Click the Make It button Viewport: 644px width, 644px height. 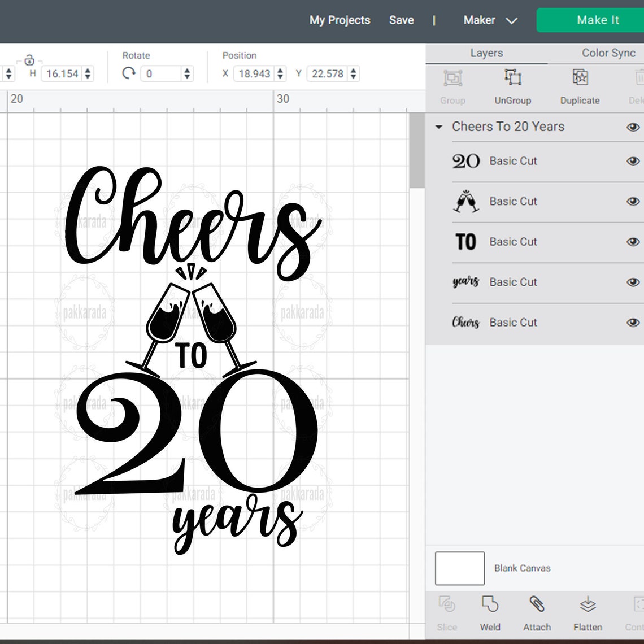pos(597,20)
